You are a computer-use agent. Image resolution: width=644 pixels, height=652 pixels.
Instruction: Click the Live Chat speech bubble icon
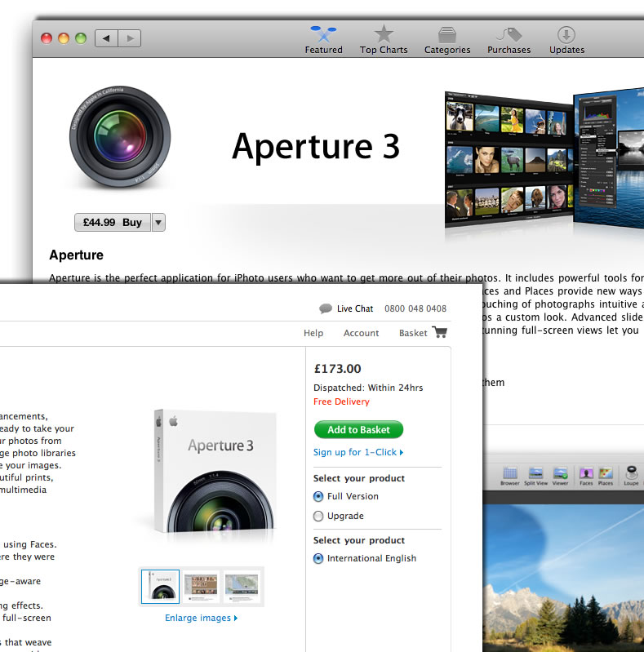click(326, 308)
